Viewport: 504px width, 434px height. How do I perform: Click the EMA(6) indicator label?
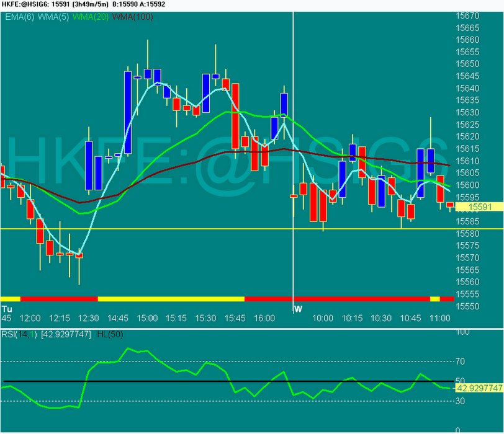[20, 17]
